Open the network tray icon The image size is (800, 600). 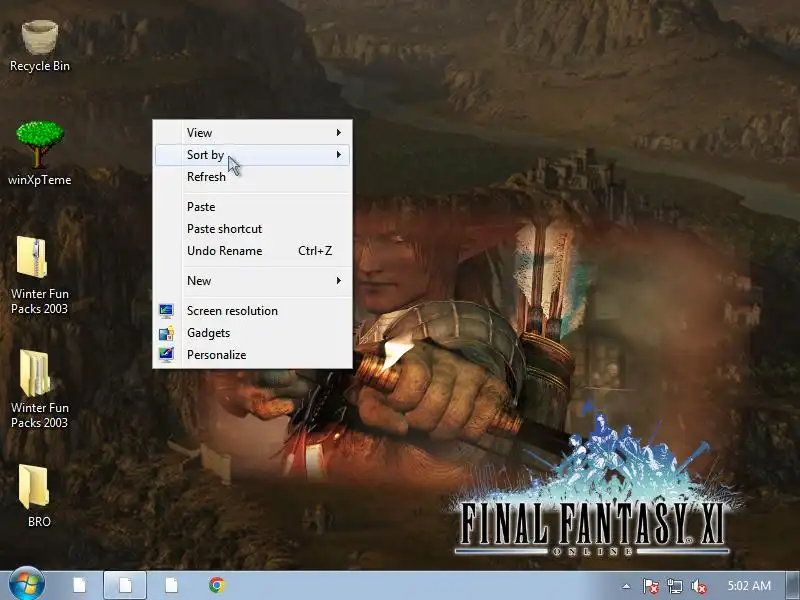(674, 586)
